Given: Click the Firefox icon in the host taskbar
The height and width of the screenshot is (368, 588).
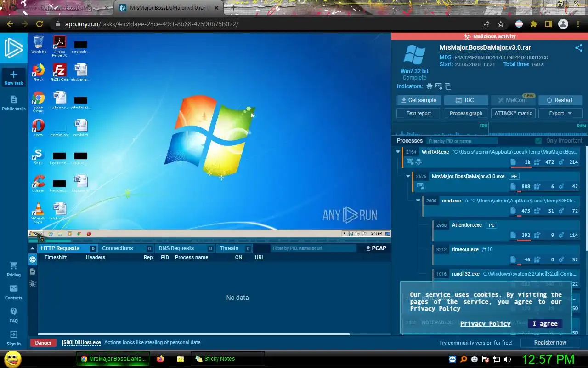Looking at the screenshot, I should coord(160,359).
